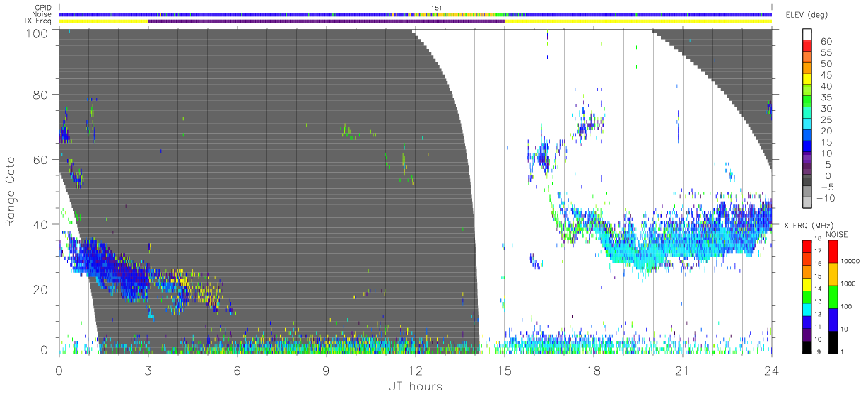Click the '40' tick on Range Gate axis

[41, 224]
